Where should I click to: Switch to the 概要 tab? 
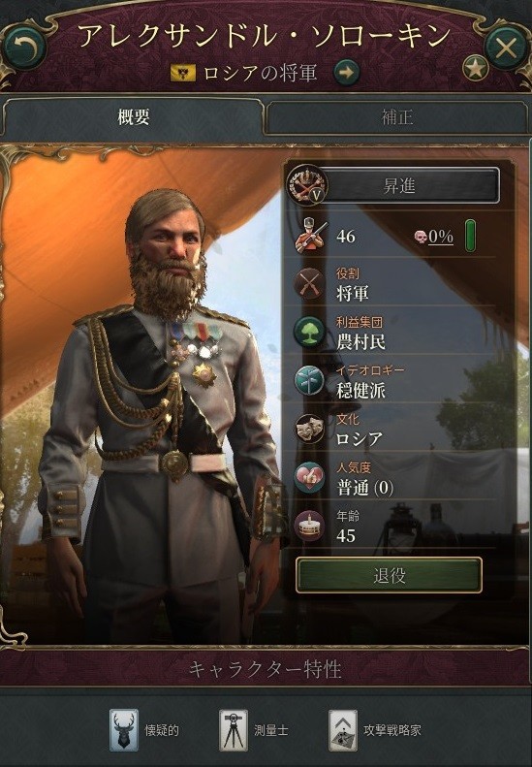click(133, 117)
